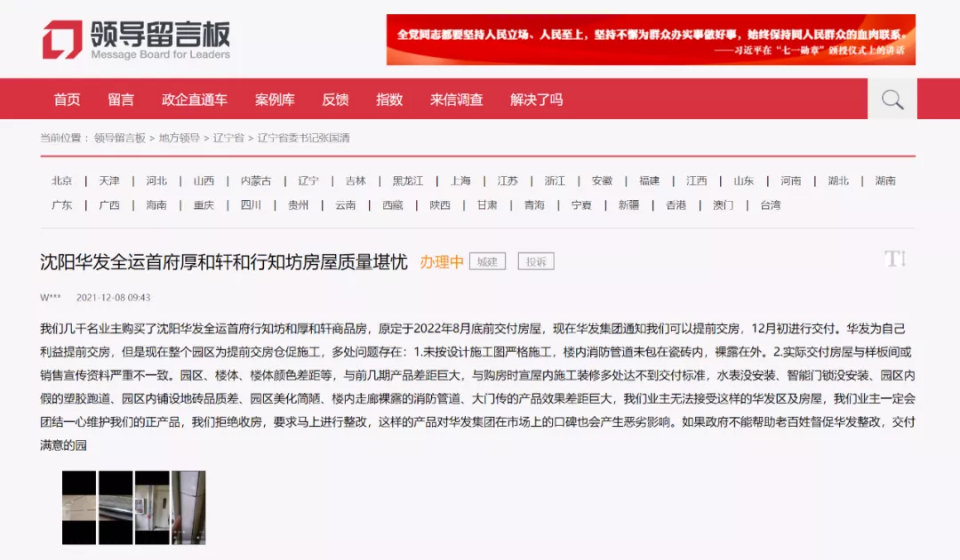Viewport: 960px width, 560px height.
Task: Open the 首页 menu item
Action: [x=67, y=100]
